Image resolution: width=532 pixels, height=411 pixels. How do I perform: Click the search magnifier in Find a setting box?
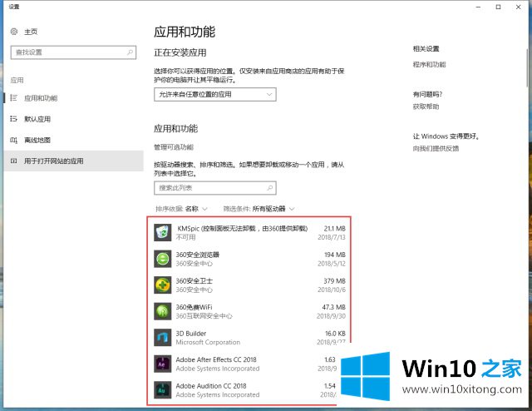130,52
